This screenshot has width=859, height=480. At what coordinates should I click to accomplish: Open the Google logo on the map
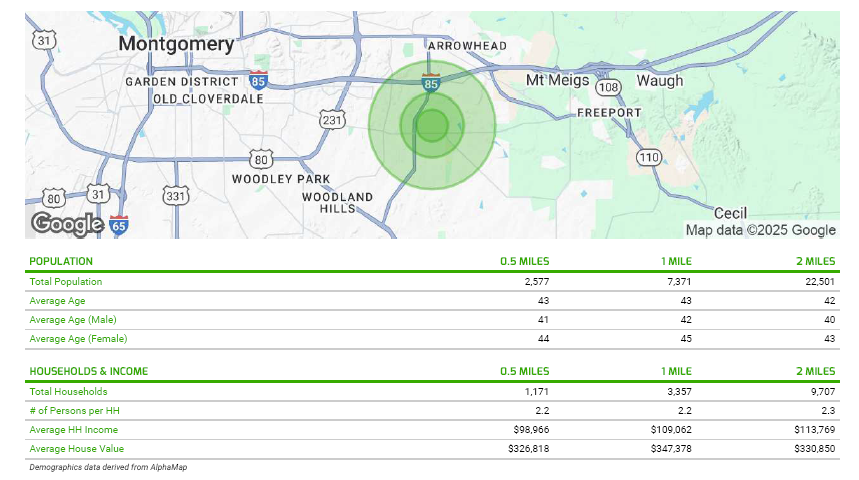coord(66,223)
